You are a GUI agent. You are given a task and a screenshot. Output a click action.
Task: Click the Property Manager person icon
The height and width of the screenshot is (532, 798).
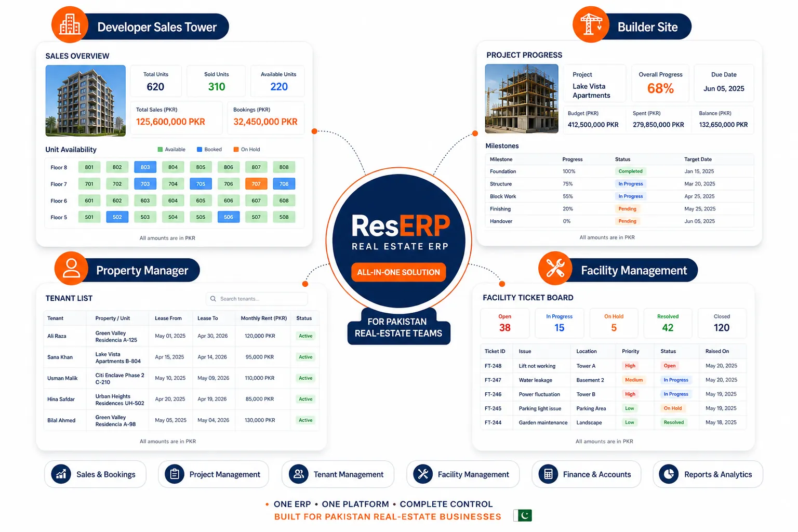[x=71, y=268]
